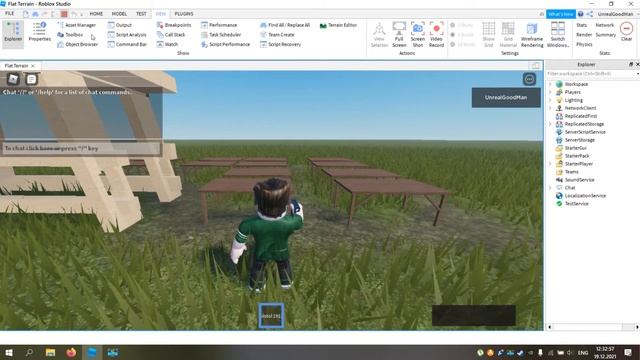The image size is (640, 360).
Task: Click the What's New button
Action: 561,14
